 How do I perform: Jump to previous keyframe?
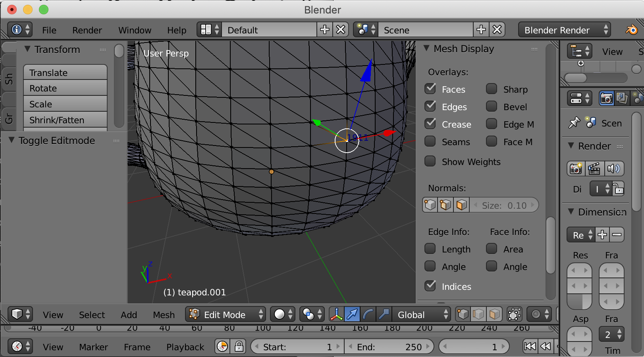[x=546, y=347]
